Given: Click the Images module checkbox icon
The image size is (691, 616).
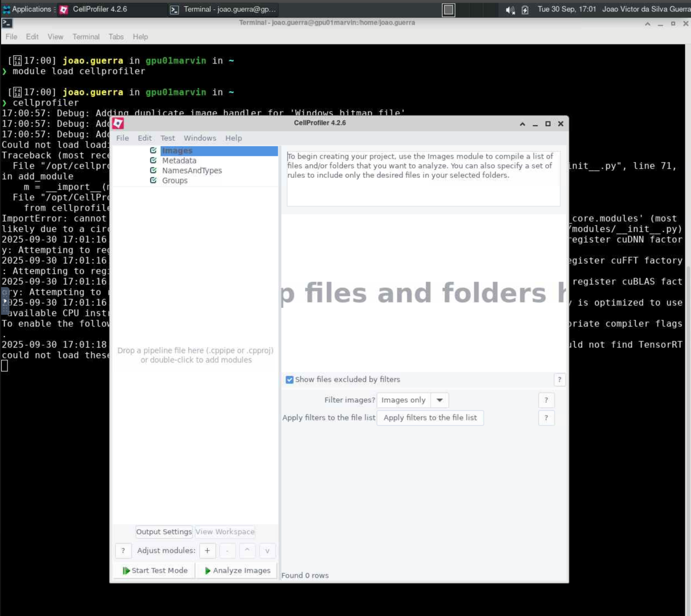Looking at the screenshot, I should (x=153, y=150).
